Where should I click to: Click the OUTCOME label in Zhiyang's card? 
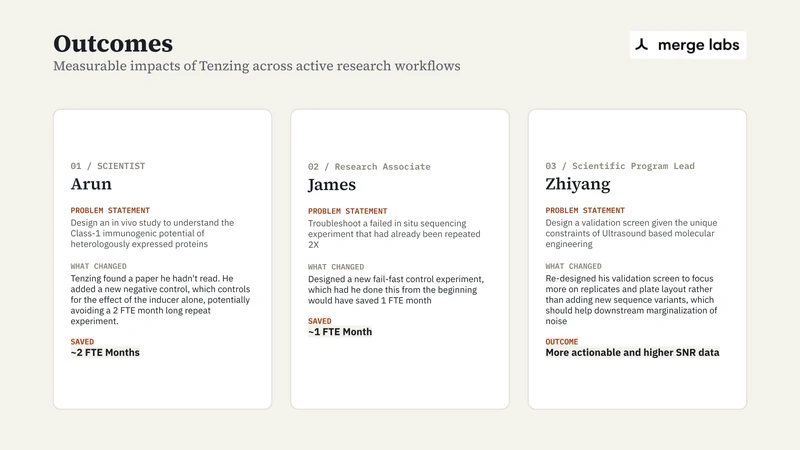561,342
